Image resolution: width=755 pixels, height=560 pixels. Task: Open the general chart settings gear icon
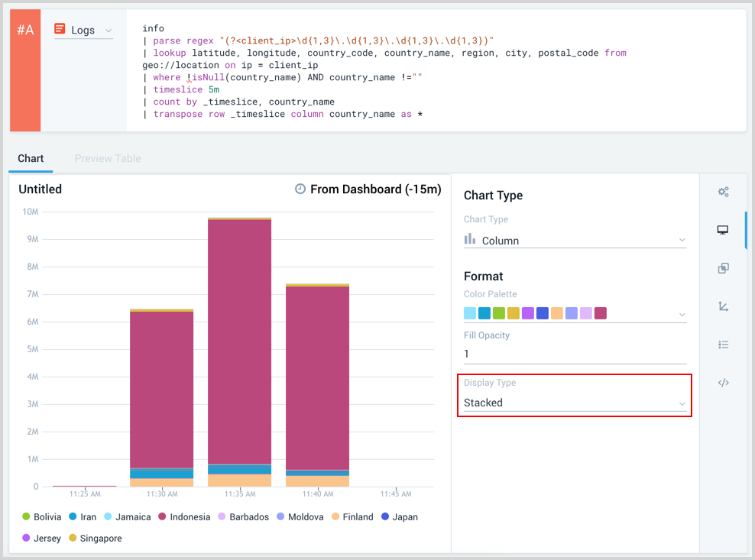click(723, 192)
